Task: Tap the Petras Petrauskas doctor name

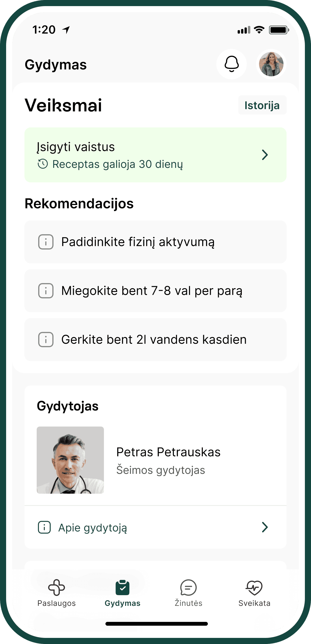Action: pyautogui.click(x=168, y=452)
